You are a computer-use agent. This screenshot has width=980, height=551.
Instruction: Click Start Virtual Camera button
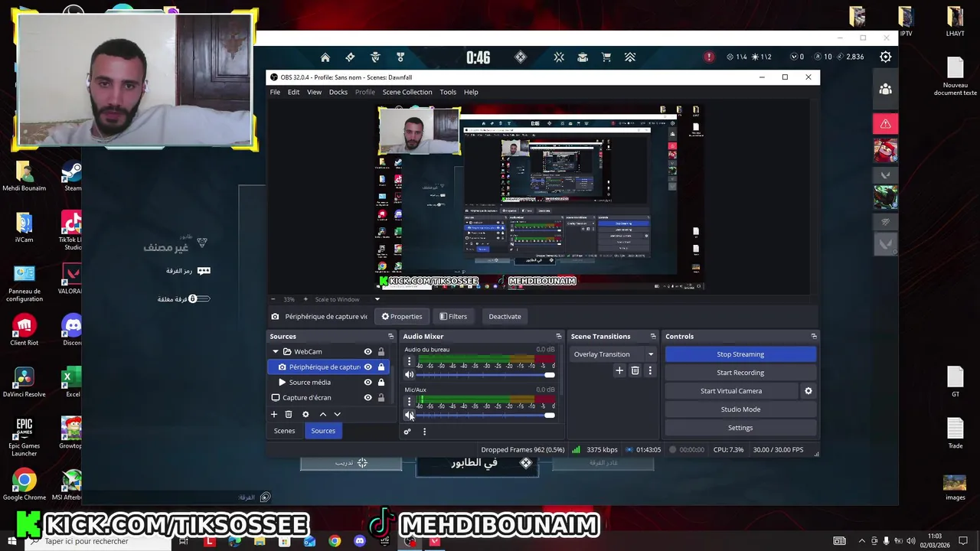pos(731,391)
